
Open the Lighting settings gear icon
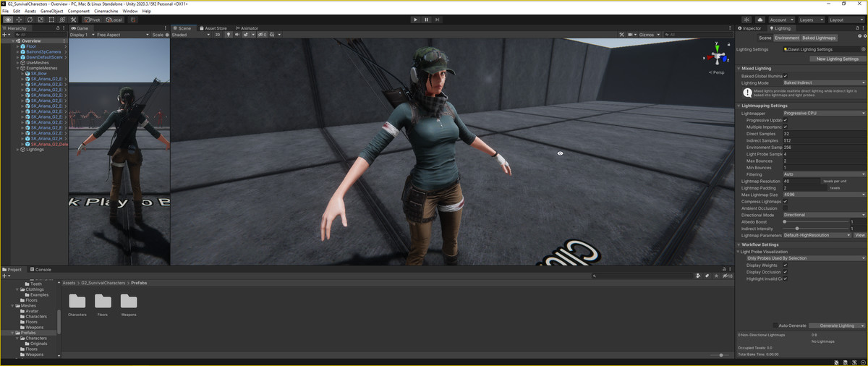pyautogui.click(x=864, y=38)
